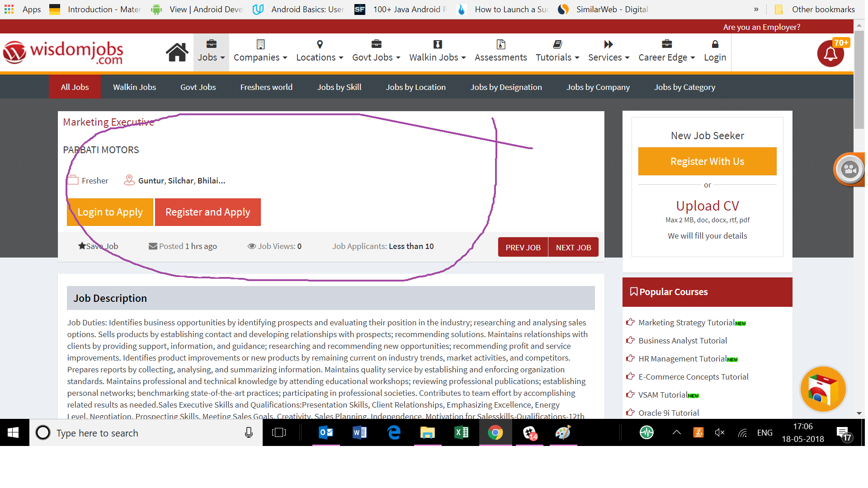Click the taskbar search microphone icon
This screenshot has height=488, width=868.
(x=249, y=433)
